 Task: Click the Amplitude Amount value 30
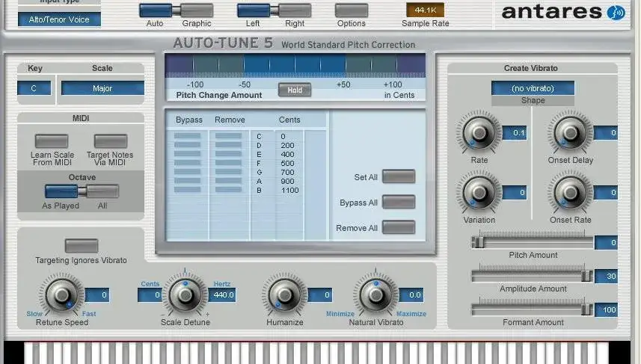coord(607,276)
